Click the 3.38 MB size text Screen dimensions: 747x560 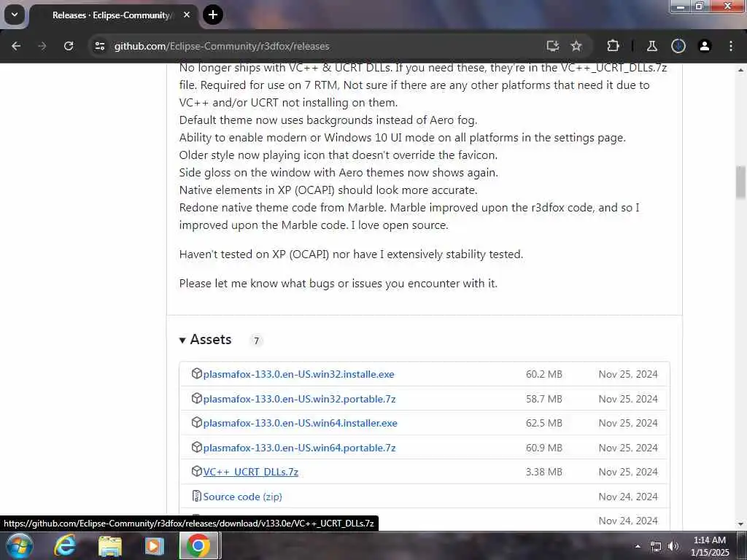click(544, 472)
